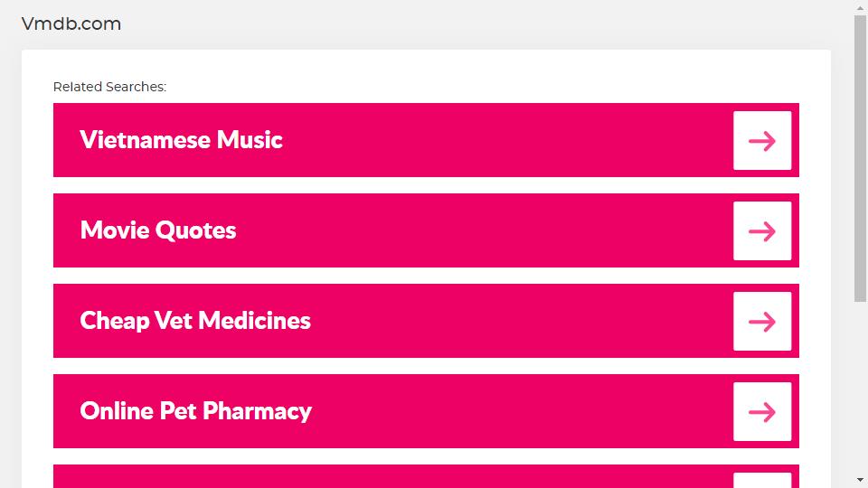868x488 pixels.
Task: Open the Vietnamese Music related search
Action: [x=181, y=140]
